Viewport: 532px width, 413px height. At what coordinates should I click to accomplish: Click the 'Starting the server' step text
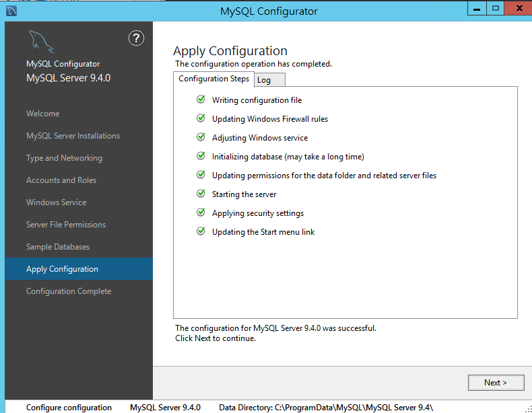point(244,194)
